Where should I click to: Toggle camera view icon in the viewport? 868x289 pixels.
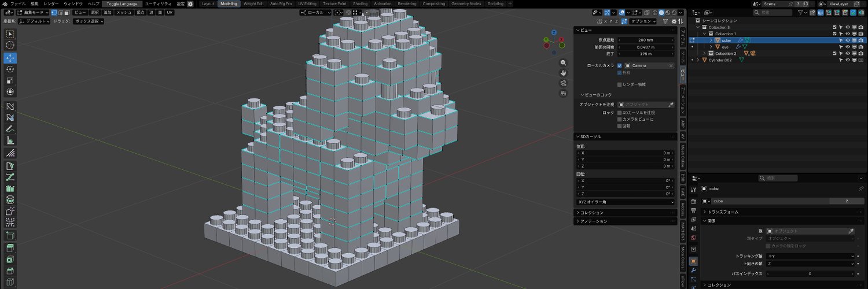pos(563,83)
